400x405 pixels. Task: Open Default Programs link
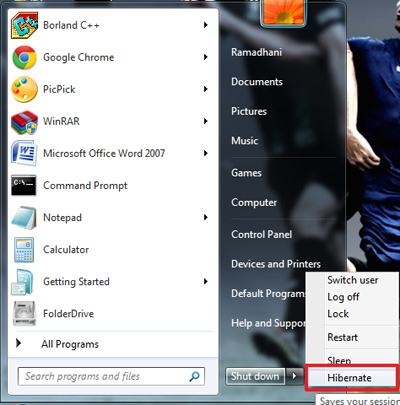click(268, 293)
